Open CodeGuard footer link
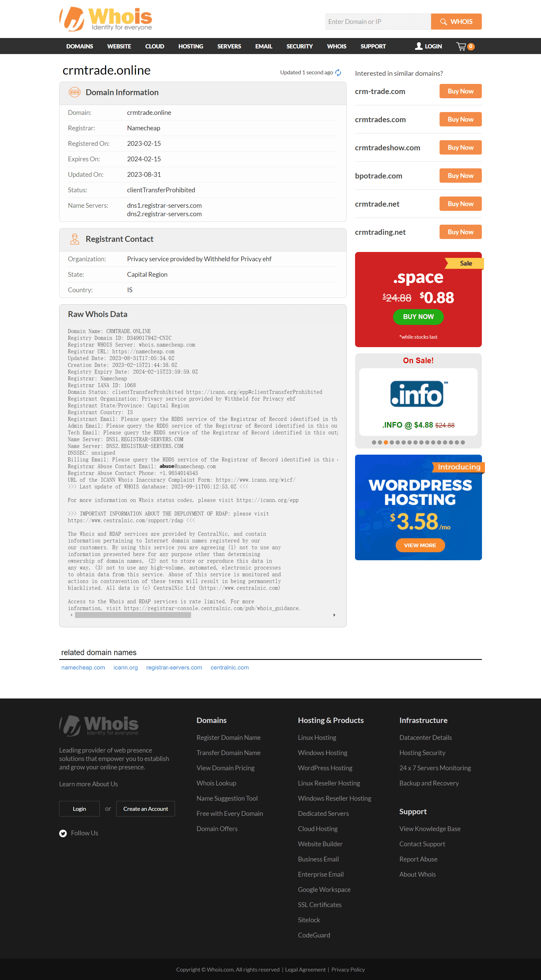This screenshot has height=980, width=541. pos(314,935)
